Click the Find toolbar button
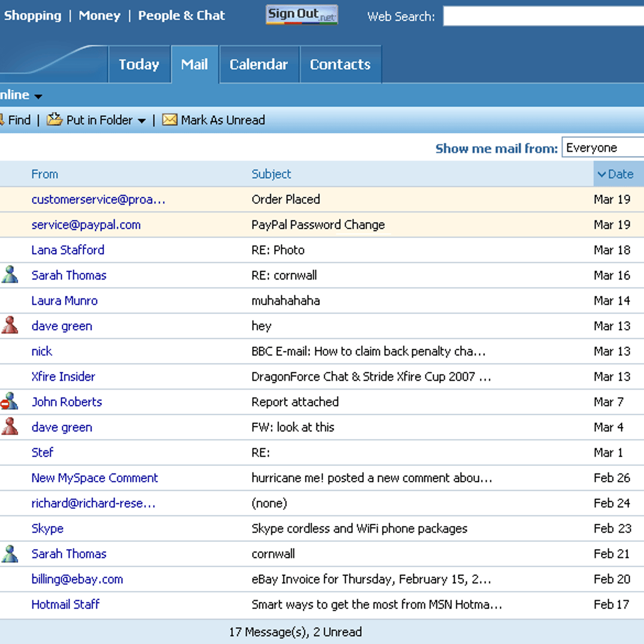 pos(16,120)
